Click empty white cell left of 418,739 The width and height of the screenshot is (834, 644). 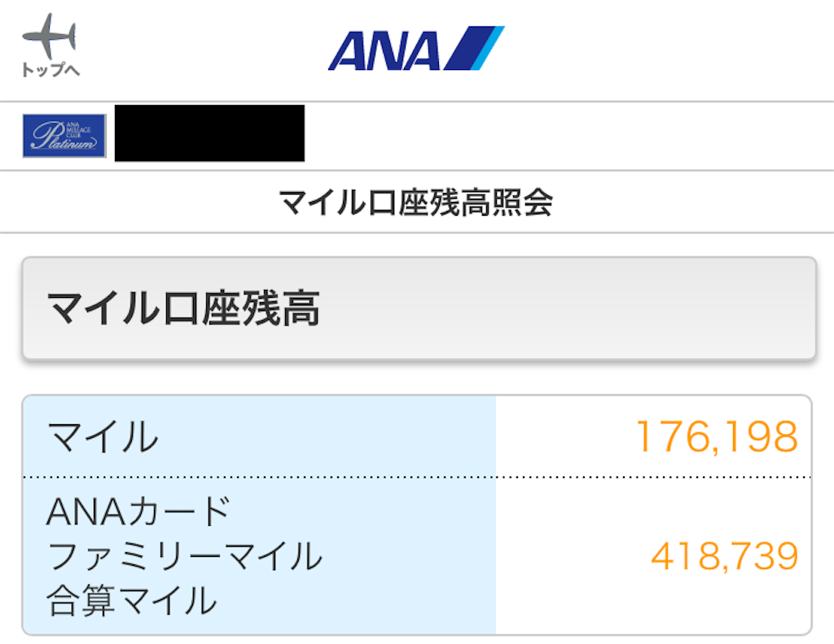pos(570,557)
